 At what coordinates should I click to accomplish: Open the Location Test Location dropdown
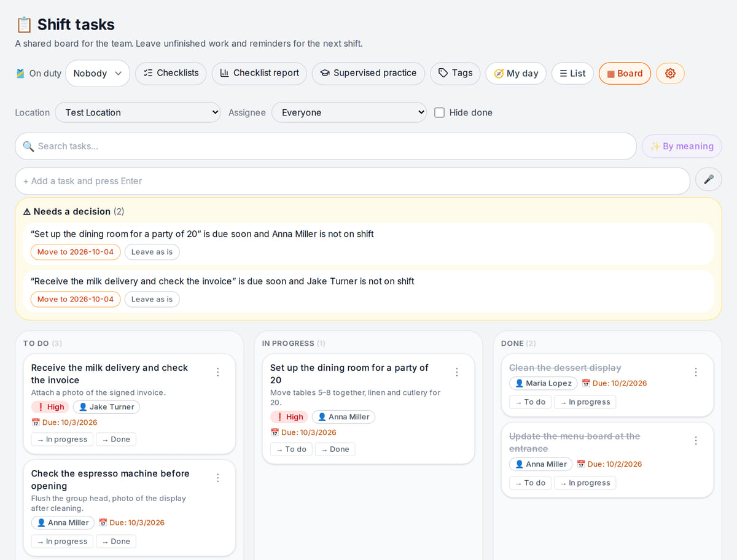(x=138, y=112)
